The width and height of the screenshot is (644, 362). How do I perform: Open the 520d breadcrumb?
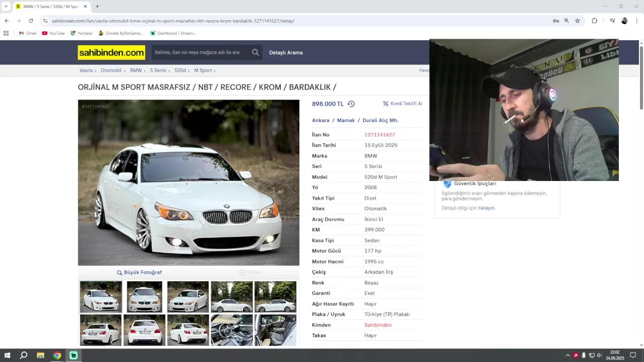point(180,70)
